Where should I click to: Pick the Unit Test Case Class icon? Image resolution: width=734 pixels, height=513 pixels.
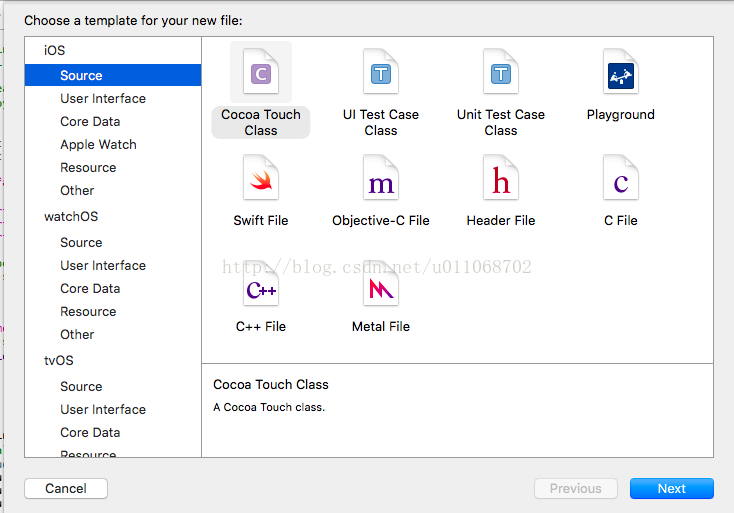pyautogui.click(x=500, y=72)
